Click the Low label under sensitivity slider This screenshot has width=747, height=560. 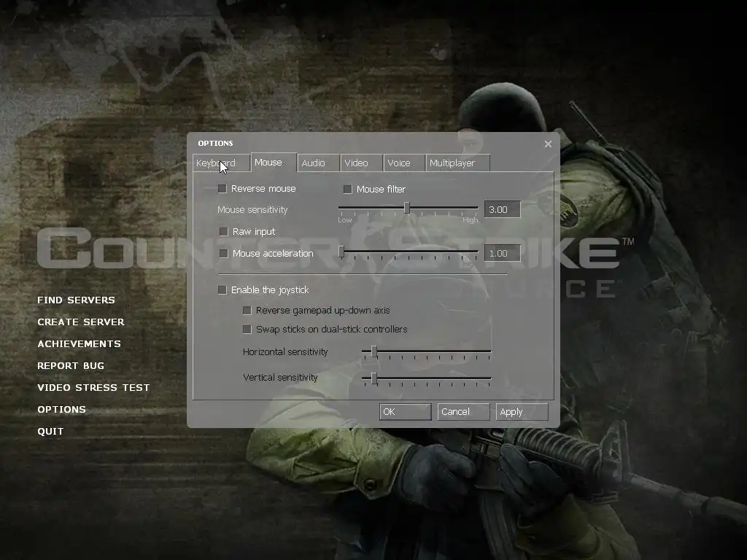[345, 220]
